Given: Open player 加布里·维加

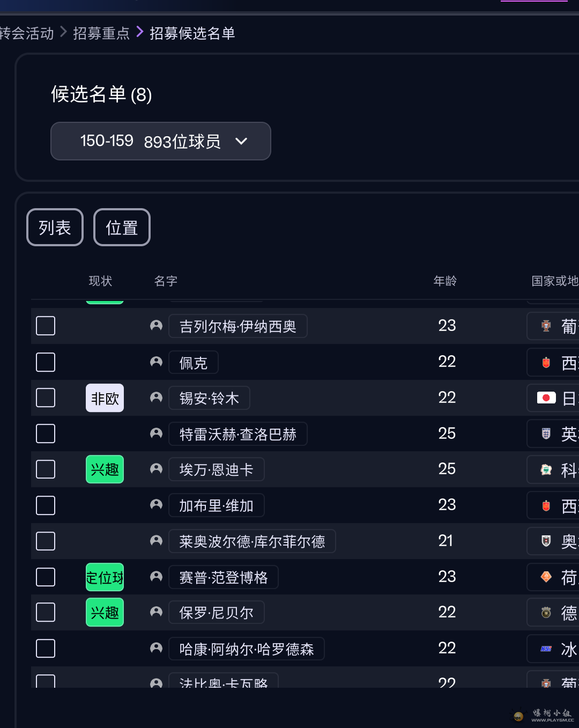Looking at the screenshot, I should (x=216, y=505).
